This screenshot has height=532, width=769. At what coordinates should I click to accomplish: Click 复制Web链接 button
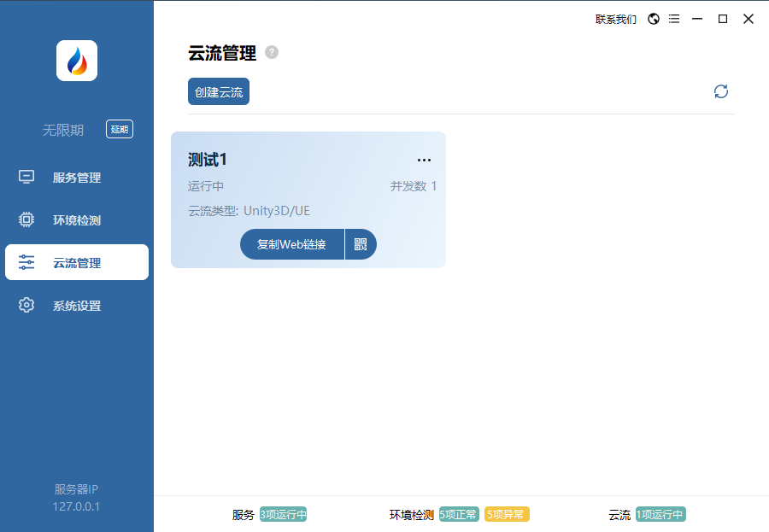(291, 244)
